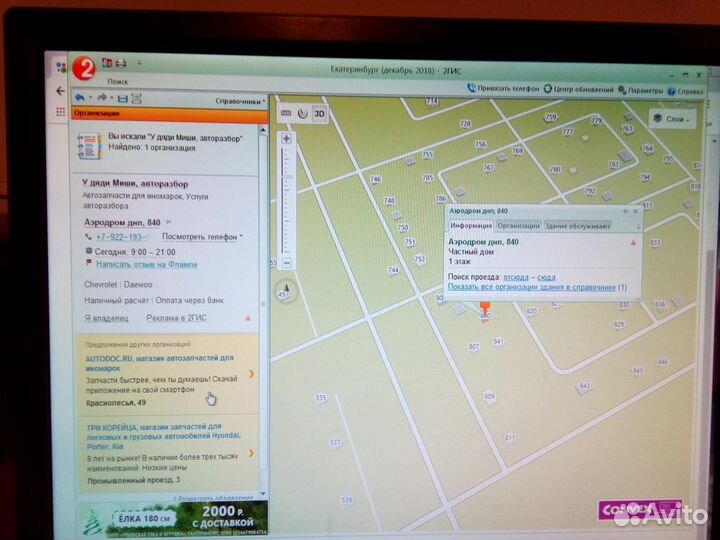
Task: Toggle the 3D map view
Action: tap(320, 113)
